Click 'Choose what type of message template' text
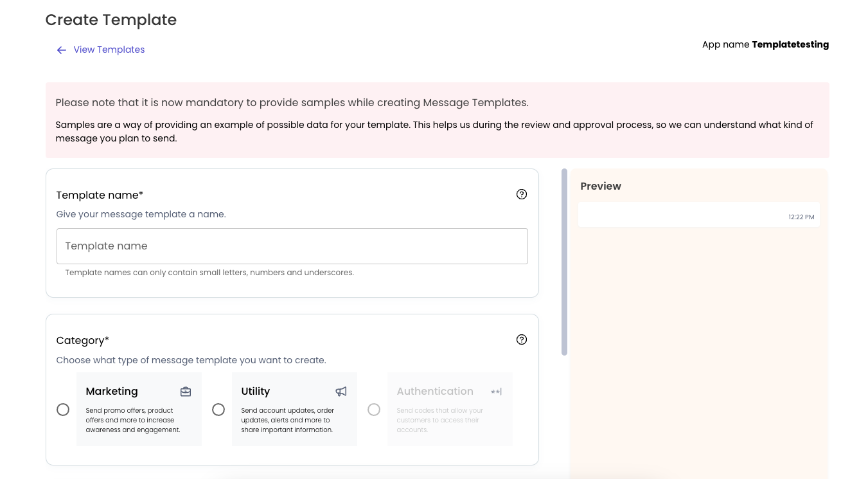The image size is (868, 479). coord(191,360)
